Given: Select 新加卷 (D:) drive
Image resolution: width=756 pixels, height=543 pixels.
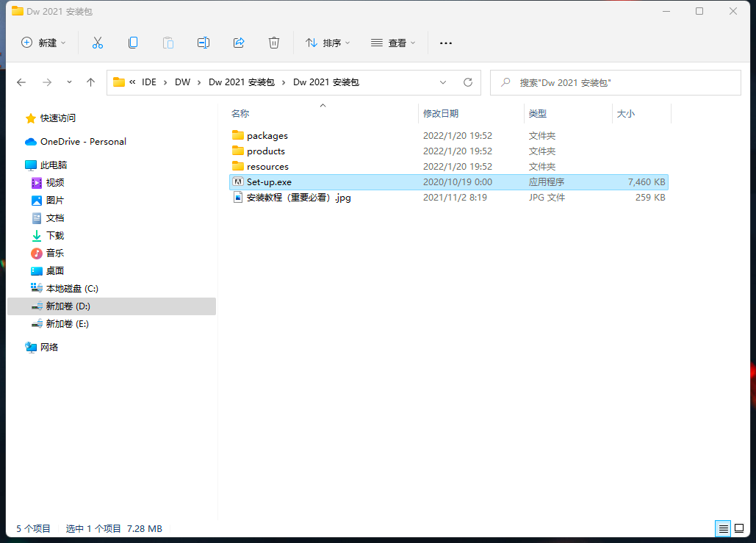Looking at the screenshot, I should point(112,306).
